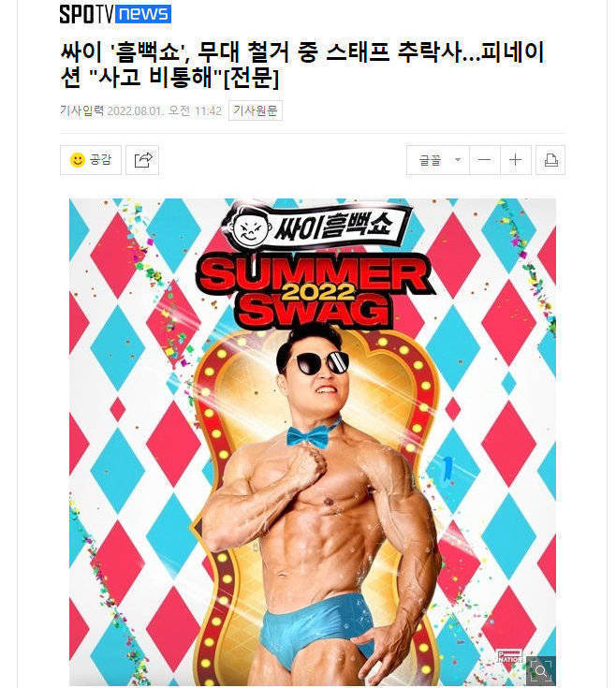The height and width of the screenshot is (688, 616).
Task: Open the share icon button
Action: [x=142, y=160]
